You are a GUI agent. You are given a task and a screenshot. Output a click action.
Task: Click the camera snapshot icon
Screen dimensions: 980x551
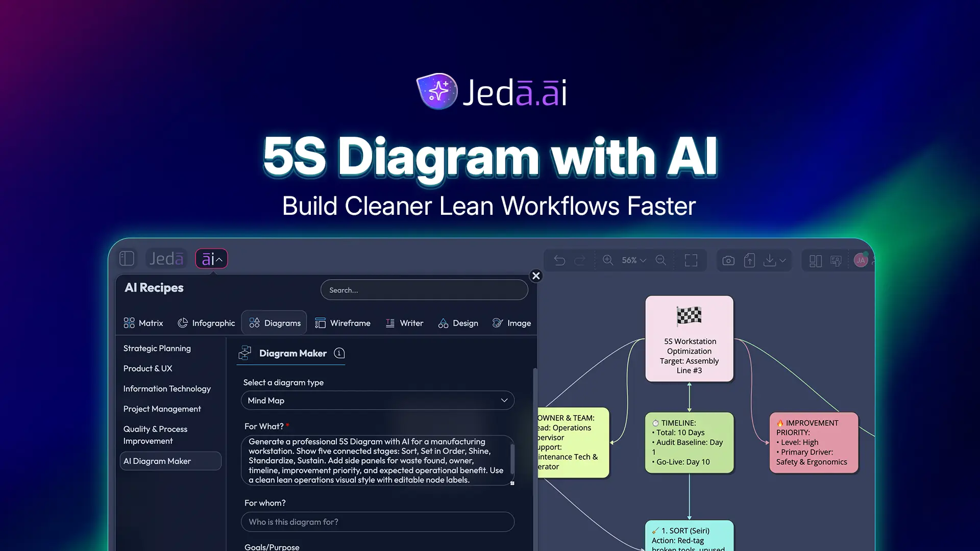click(728, 260)
